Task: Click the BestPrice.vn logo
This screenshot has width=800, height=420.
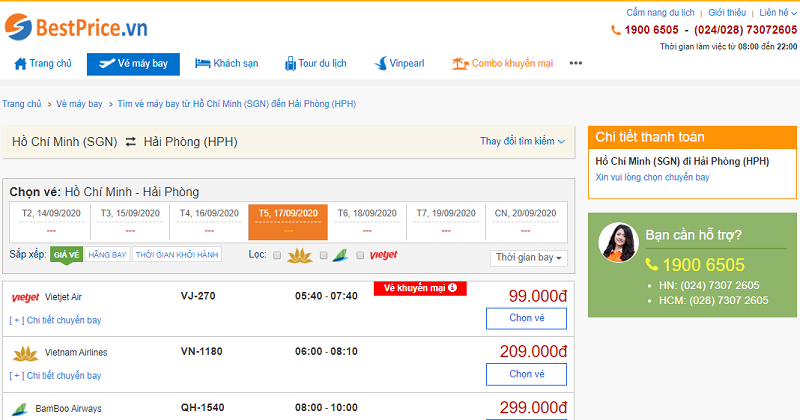Action: 76,27
